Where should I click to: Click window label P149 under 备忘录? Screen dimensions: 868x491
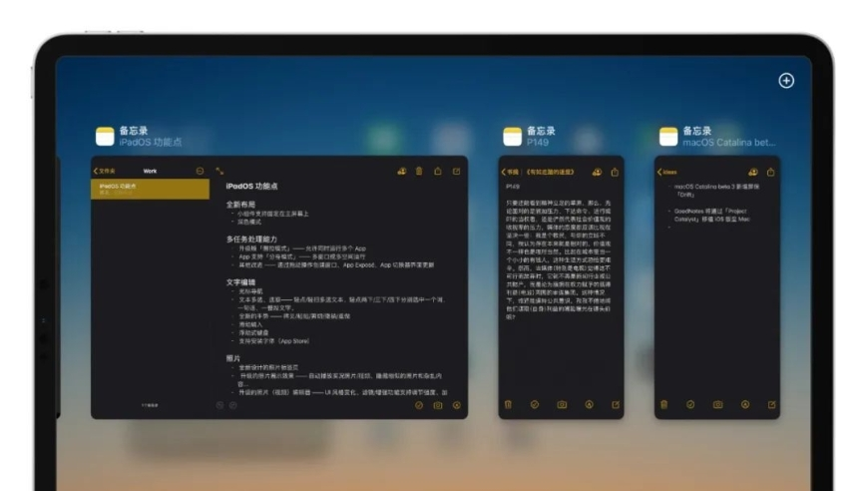pos(538,143)
